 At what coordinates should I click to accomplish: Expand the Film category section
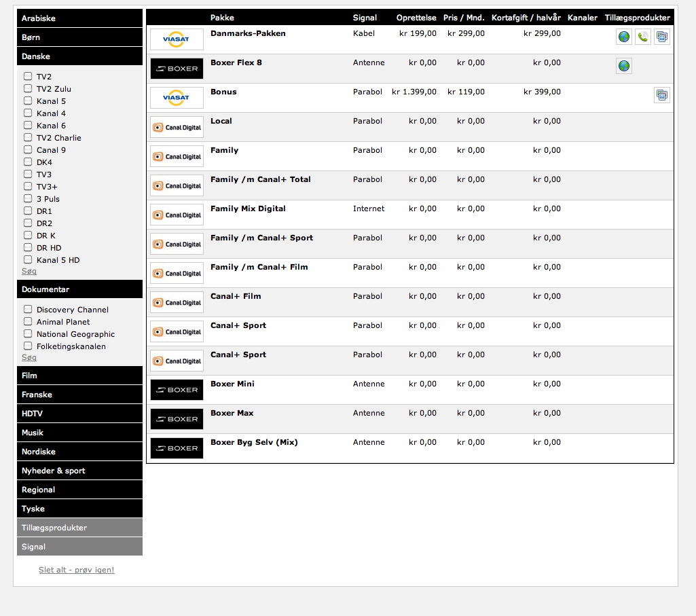tap(79, 376)
